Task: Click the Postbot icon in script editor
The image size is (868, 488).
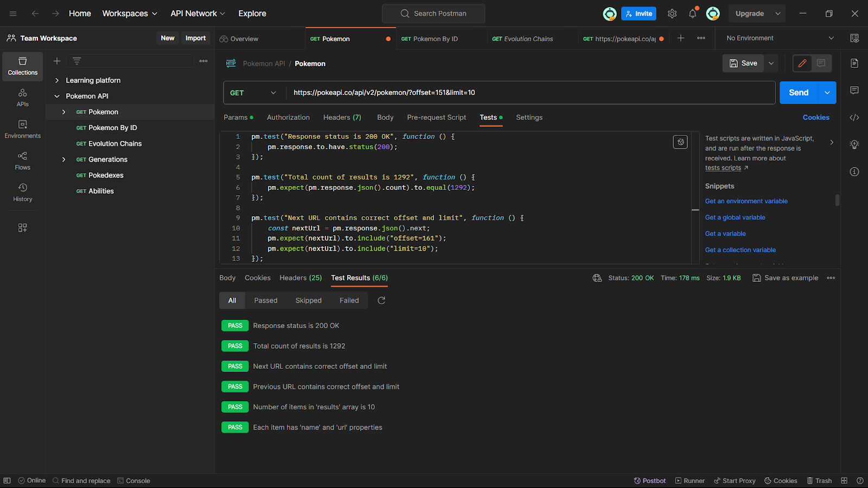Action: click(680, 142)
